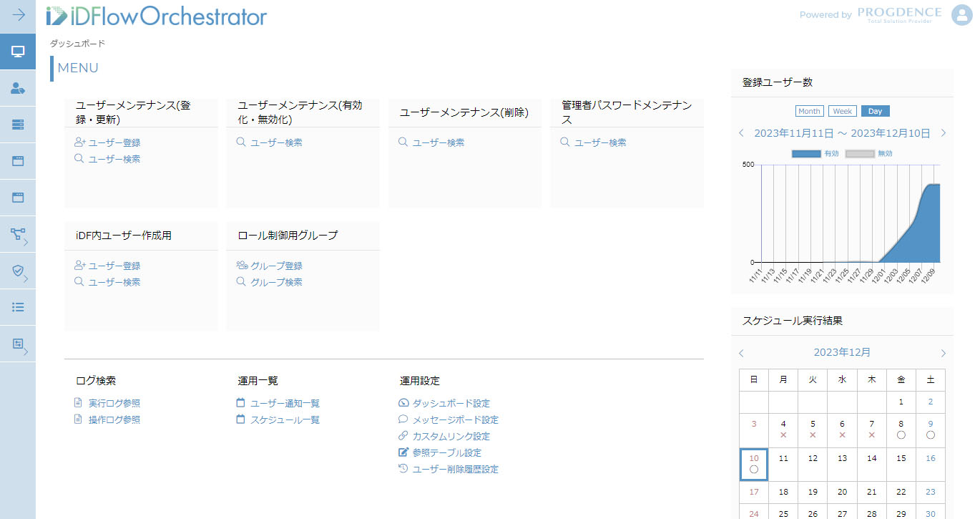Switch the user count chart to Month view

point(809,111)
